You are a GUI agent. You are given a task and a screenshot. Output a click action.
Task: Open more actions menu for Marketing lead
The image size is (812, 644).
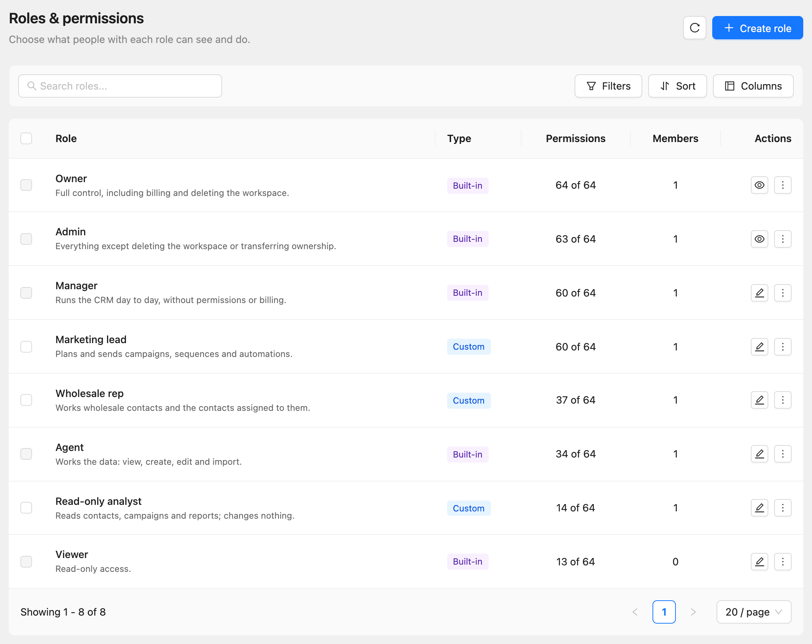pos(783,347)
